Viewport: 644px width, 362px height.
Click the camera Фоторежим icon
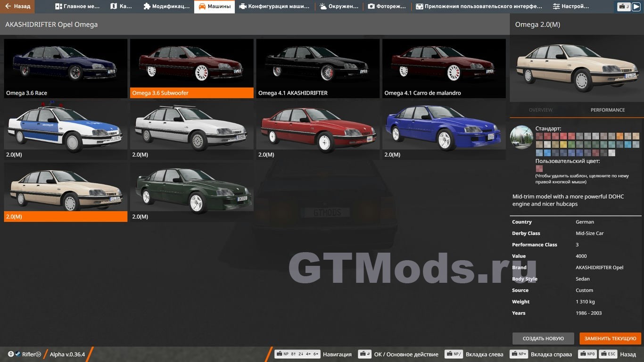tap(371, 7)
